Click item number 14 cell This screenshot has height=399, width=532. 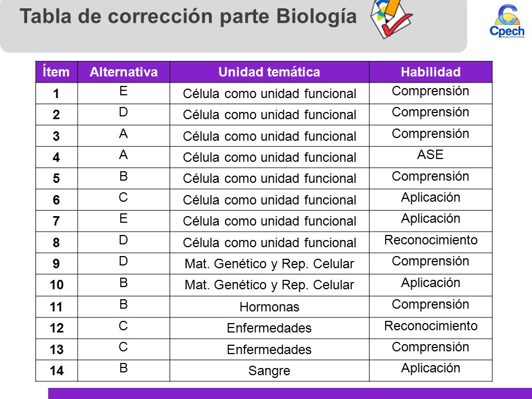coord(57,371)
